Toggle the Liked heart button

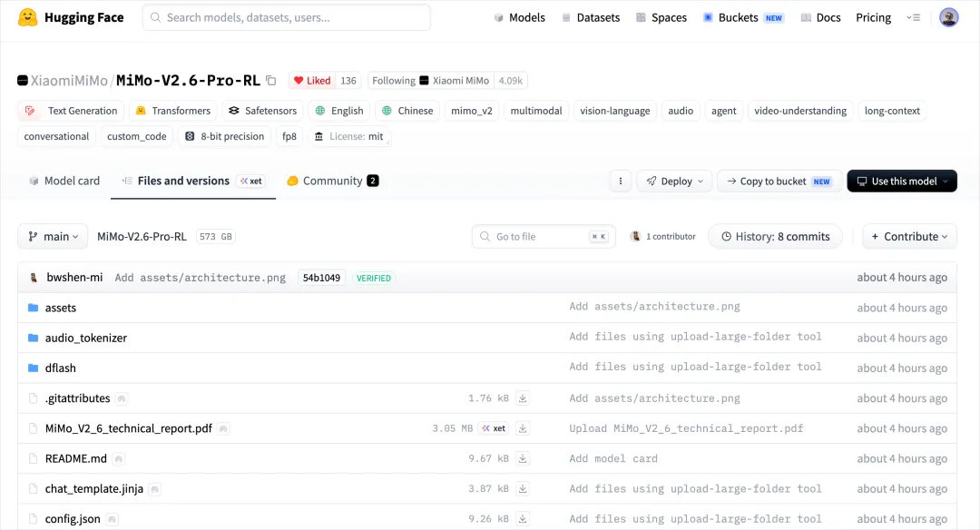pos(312,81)
